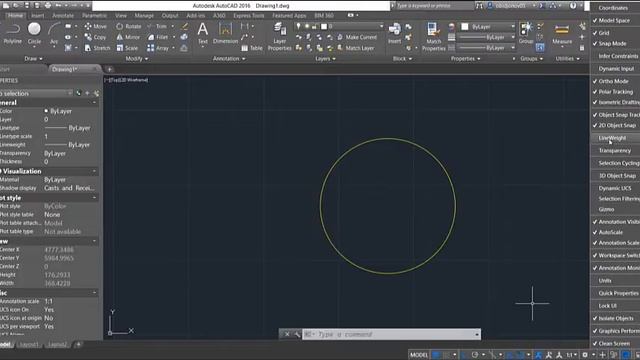Click the Insert block icon
The height and width of the screenshot is (360, 640).
394,33
